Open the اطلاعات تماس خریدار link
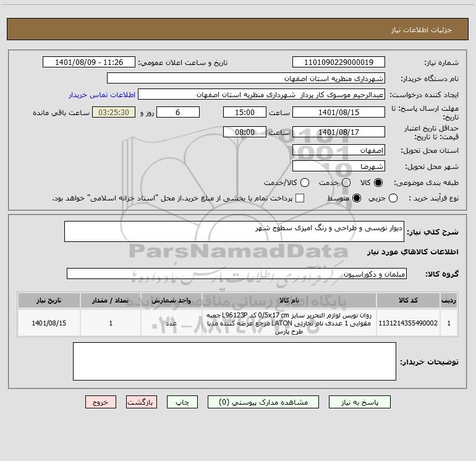 point(102,95)
